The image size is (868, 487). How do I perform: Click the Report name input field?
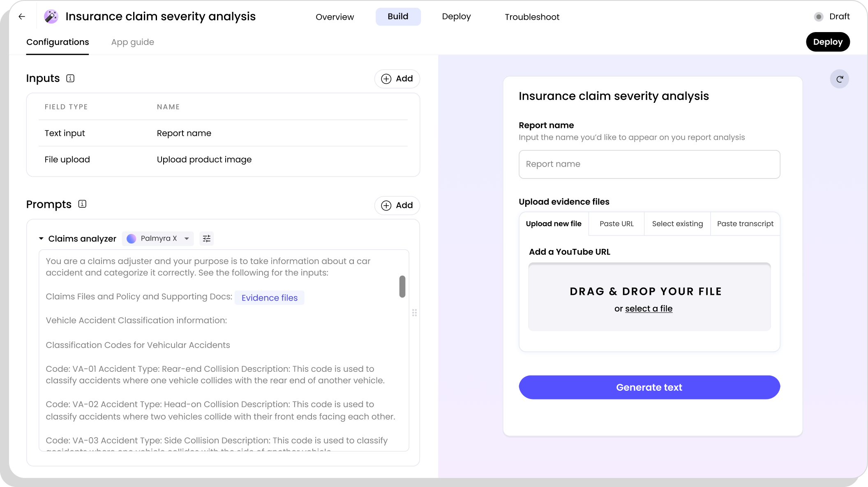click(x=649, y=164)
